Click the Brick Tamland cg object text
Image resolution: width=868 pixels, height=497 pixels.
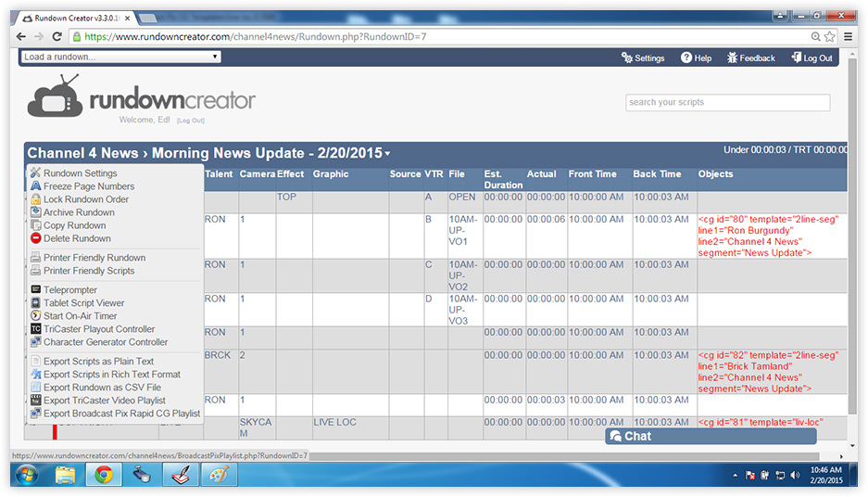pyautogui.click(x=768, y=372)
